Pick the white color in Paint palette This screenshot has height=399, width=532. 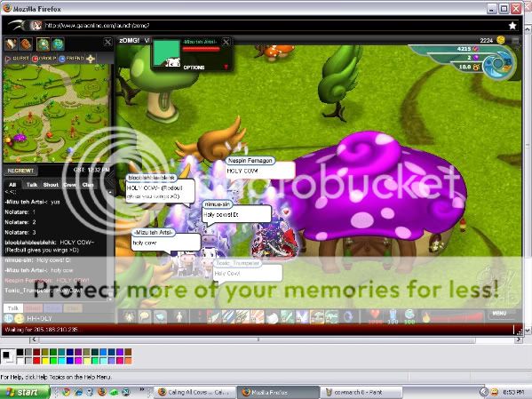(20, 360)
